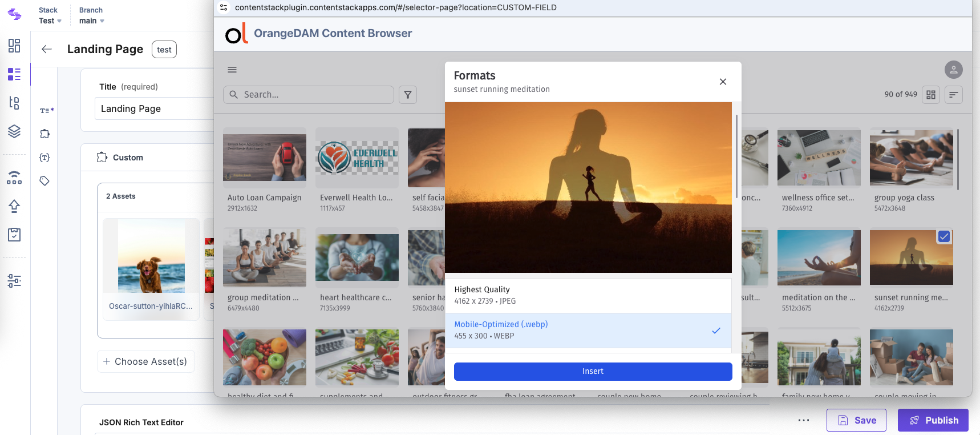
Task: Open the Auto Loan Campaign thumbnail
Action: pyautogui.click(x=265, y=158)
